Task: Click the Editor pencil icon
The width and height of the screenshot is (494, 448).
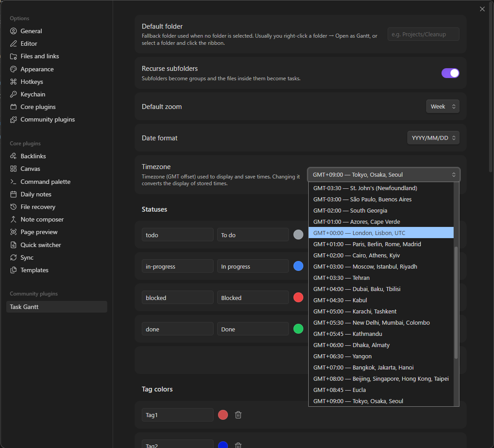Action: (13, 43)
